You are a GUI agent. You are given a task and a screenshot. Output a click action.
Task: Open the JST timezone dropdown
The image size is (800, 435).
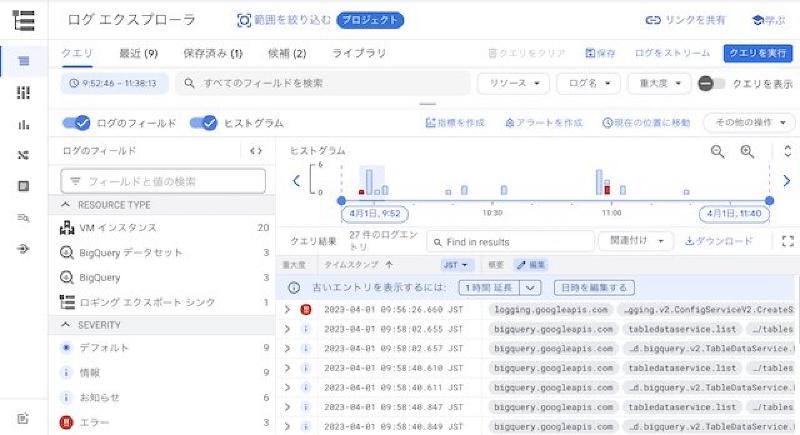point(456,265)
